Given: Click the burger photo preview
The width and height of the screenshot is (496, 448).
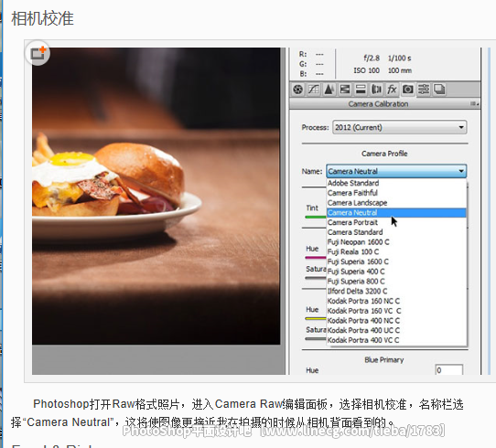Looking at the screenshot, I should [x=156, y=196].
